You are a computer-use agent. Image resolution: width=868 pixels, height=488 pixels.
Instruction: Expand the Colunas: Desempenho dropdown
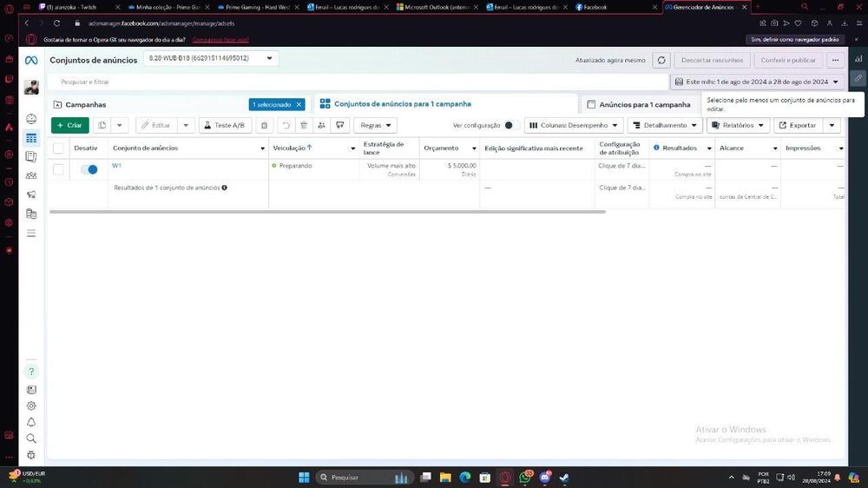point(573,126)
